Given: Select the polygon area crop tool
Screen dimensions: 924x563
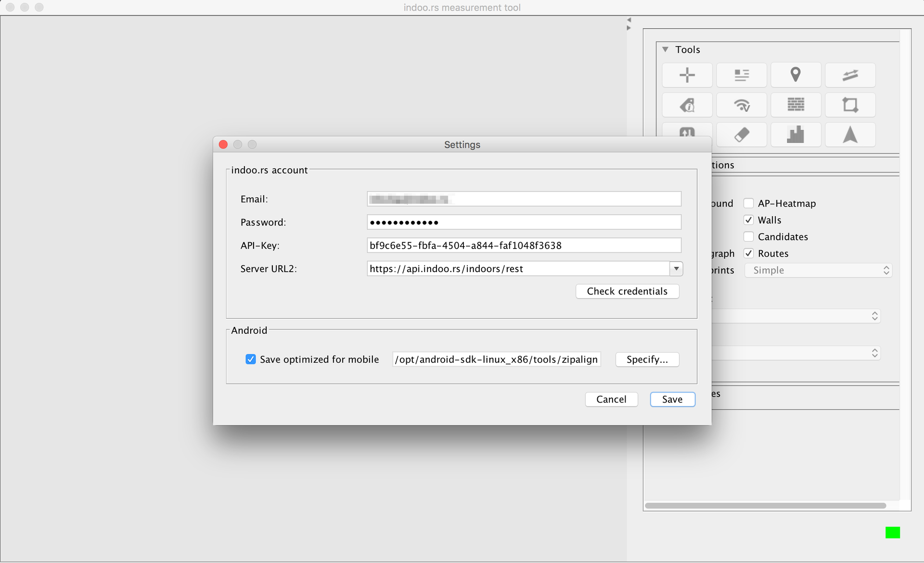Looking at the screenshot, I should pos(850,105).
